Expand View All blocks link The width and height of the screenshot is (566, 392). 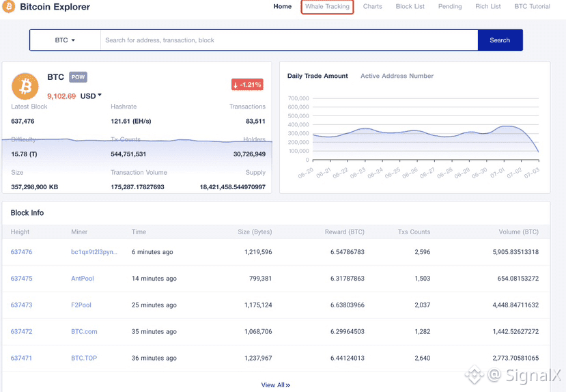click(x=275, y=385)
